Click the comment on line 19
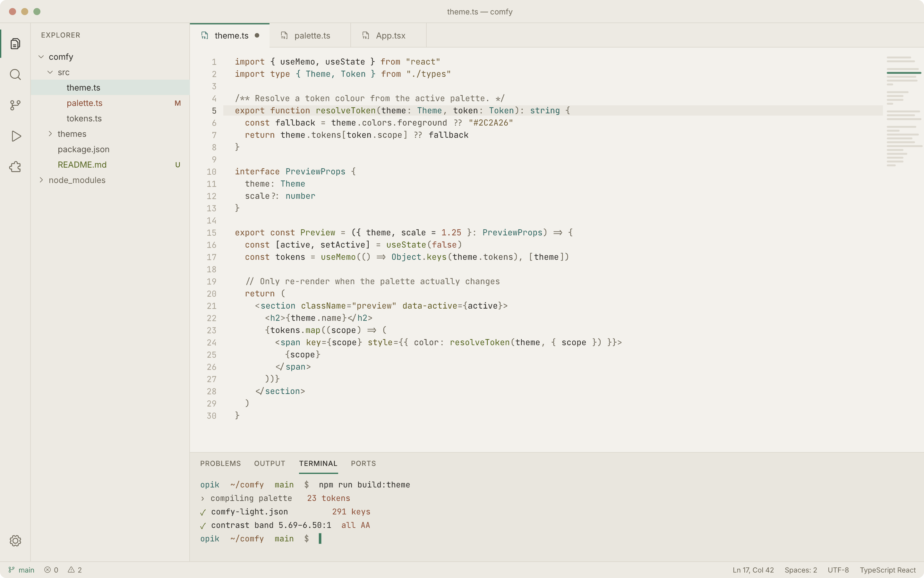 coord(372,281)
